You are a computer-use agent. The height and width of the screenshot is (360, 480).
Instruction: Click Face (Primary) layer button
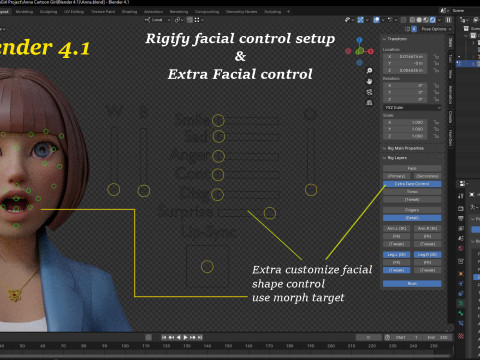397,176
